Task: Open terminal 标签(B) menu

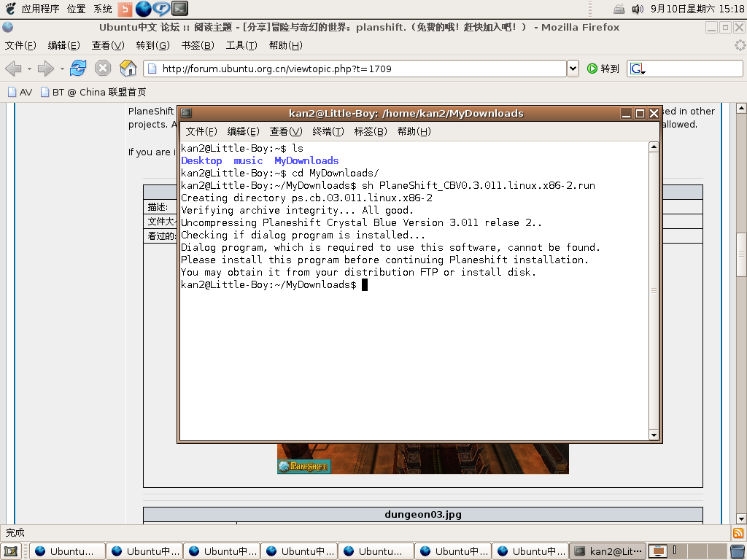Action: click(371, 131)
